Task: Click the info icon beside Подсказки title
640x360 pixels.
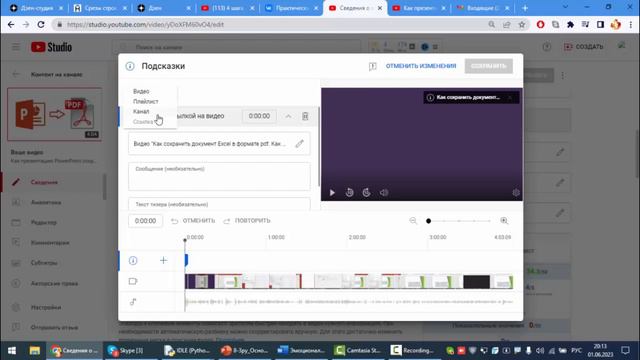Action: click(130, 66)
